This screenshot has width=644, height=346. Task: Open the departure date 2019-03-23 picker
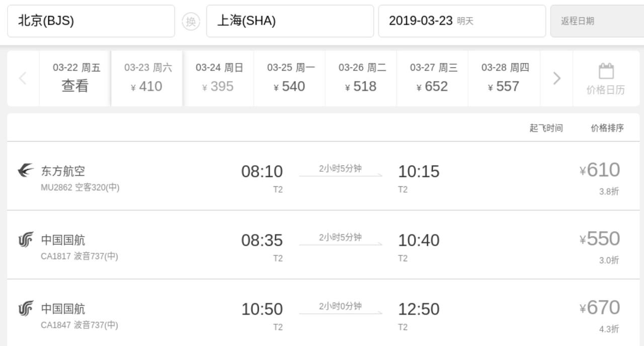coord(462,21)
